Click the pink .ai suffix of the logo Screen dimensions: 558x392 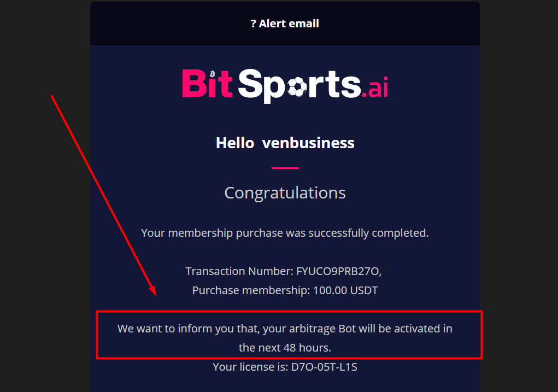(375, 89)
